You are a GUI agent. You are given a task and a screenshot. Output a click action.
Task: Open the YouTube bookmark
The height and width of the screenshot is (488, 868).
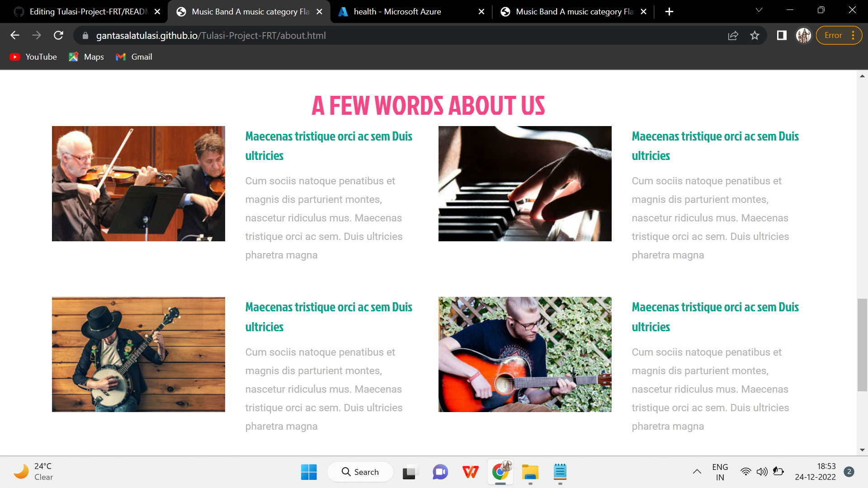click(33, 57)
